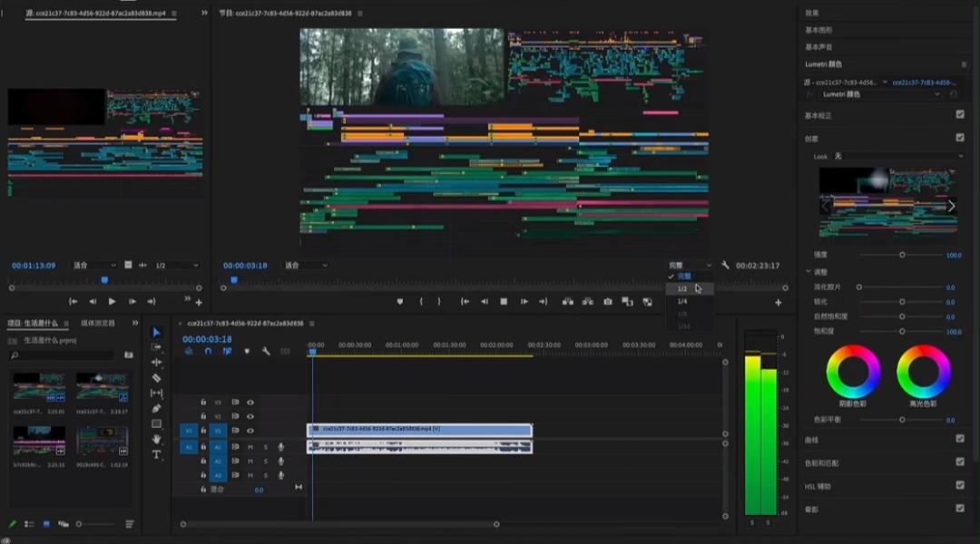Uncheck the 创意 section checkbox

[960, 138]
